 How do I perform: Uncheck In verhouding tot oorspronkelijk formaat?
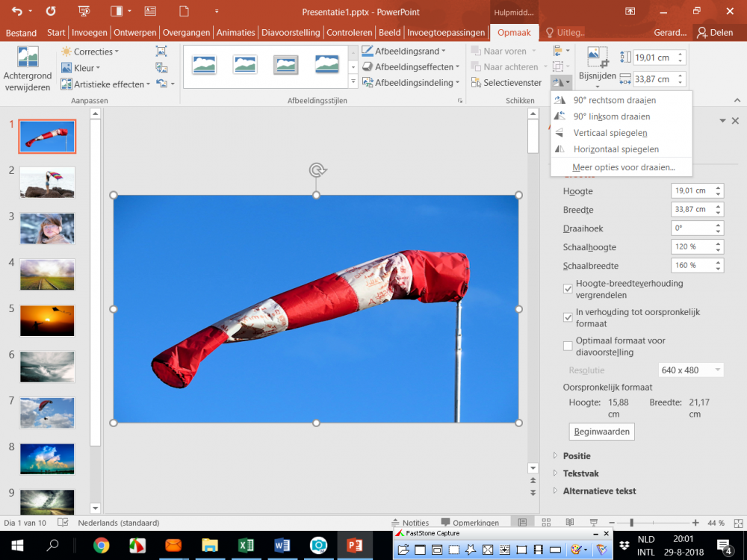pyautogui.click(x=568, y=317)
